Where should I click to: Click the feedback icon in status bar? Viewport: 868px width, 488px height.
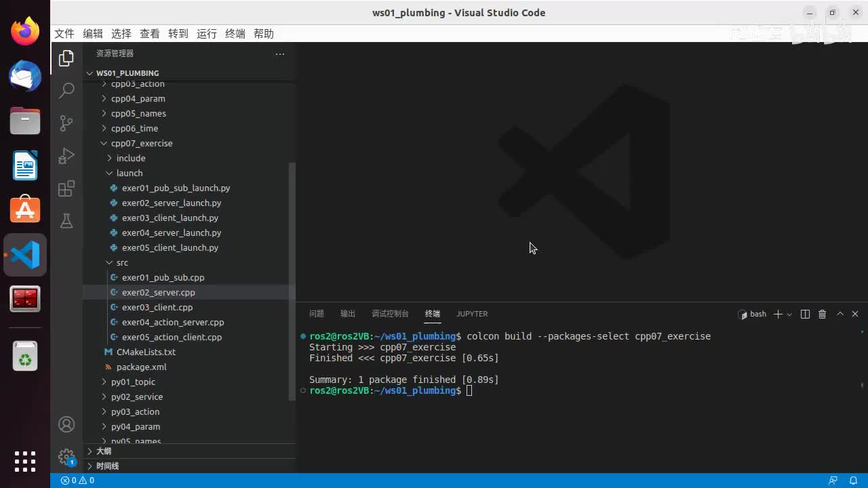pos(833,481)
